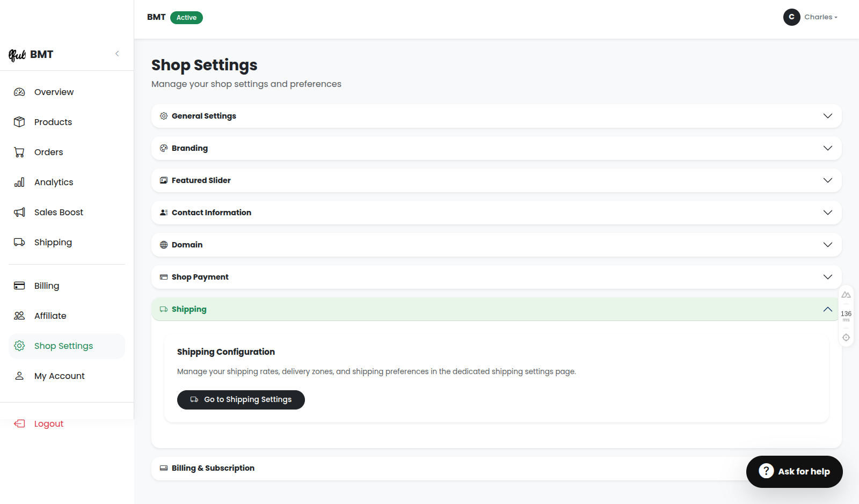Open Shipping in the sidebar
The image size is (859, 504).
pos(67,242)
